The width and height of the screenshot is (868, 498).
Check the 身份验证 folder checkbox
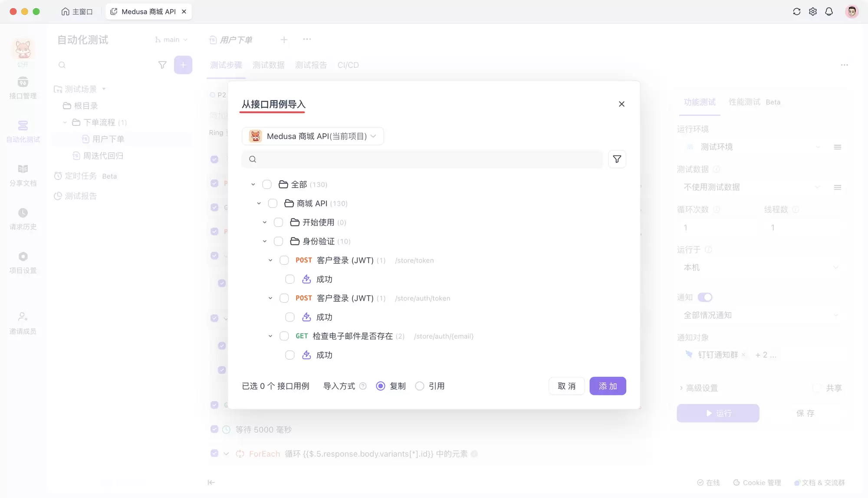(x=279, y=241)
